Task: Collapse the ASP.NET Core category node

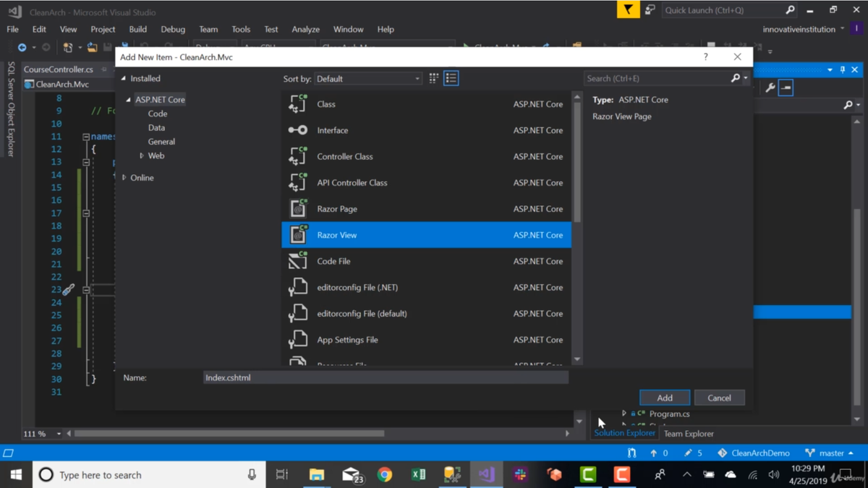Action: click(x=129, y=100)
